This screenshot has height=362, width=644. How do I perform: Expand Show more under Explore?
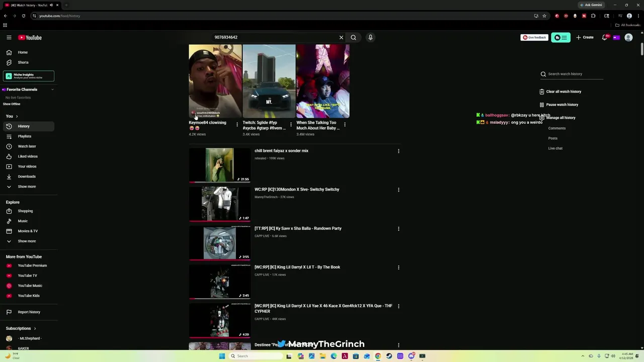(29, 241)
